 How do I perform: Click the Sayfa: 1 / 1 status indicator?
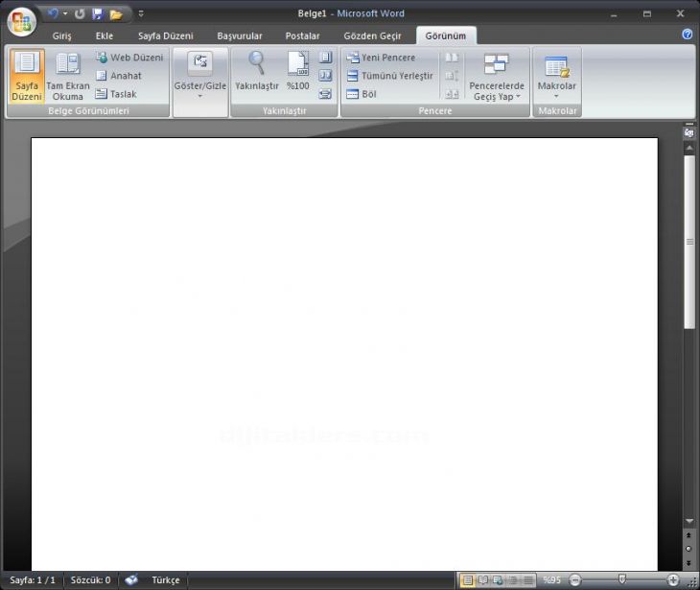point(33,580)
